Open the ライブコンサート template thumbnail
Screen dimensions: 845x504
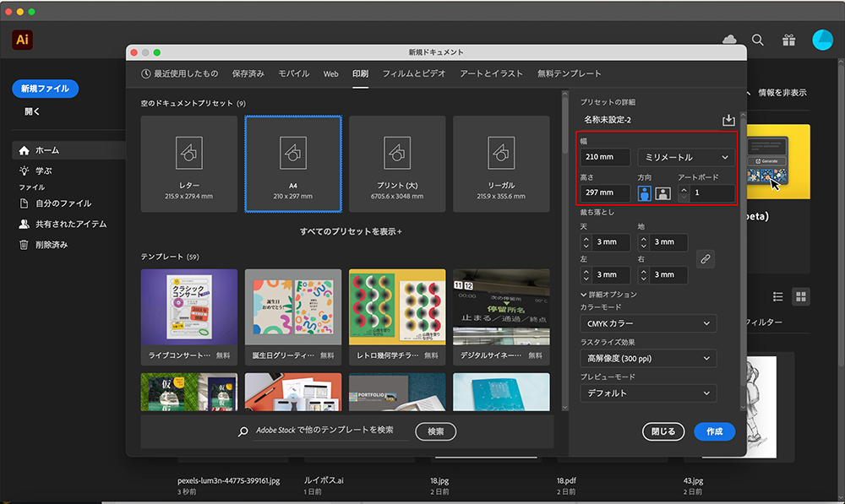click(x=189, y=307)
